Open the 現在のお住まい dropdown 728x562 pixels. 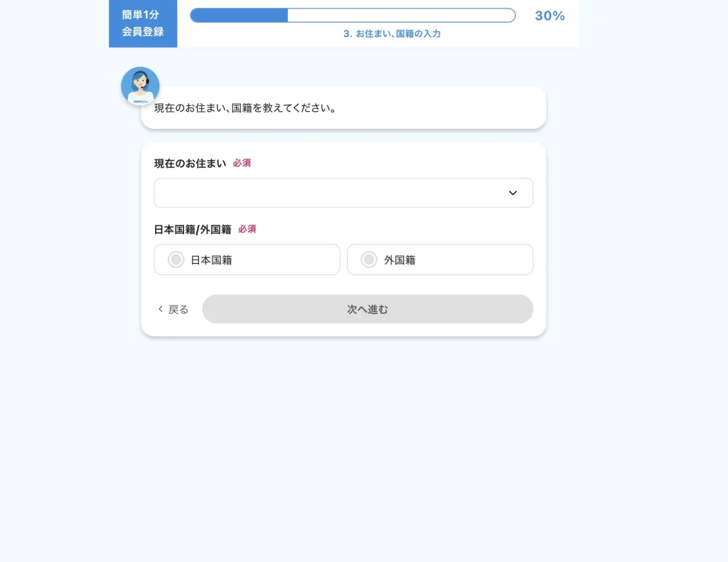coord(343,193)
